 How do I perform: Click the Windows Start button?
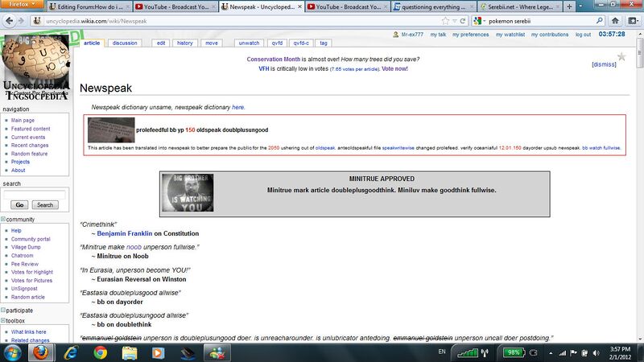coord(15,352)
